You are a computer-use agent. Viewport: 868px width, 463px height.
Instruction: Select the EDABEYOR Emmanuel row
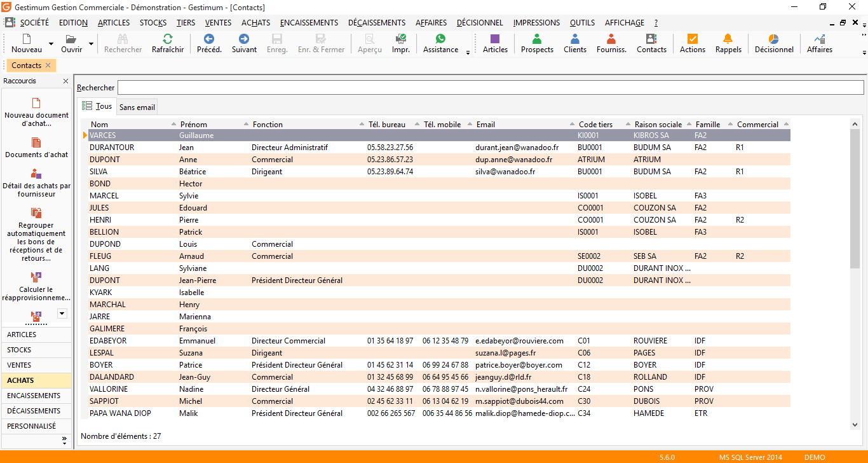click(x=438, y=341)
